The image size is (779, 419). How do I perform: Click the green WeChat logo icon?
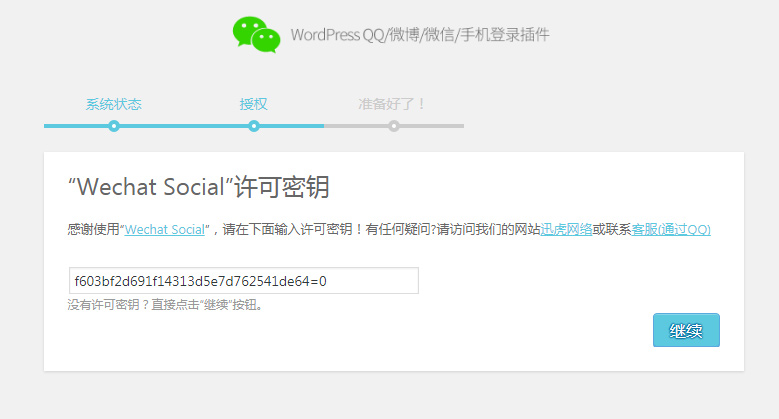[256, 35]
